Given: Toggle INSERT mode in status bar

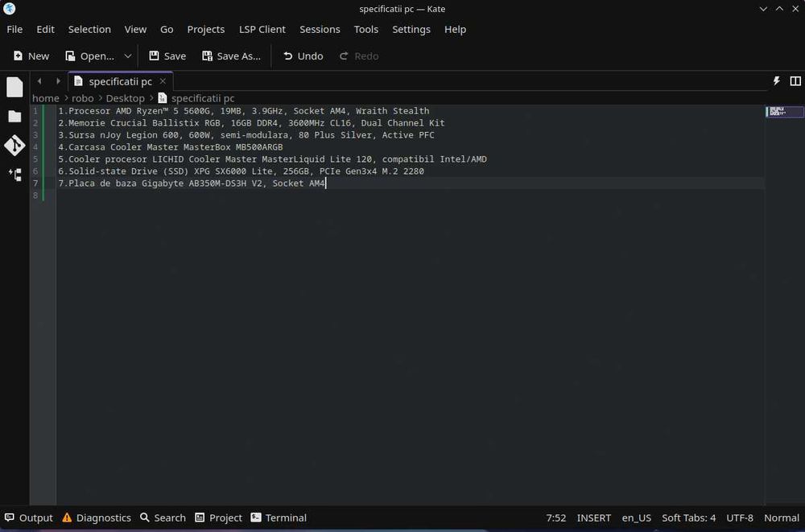Looking at the screenshot, I should (x=594, y=518).
